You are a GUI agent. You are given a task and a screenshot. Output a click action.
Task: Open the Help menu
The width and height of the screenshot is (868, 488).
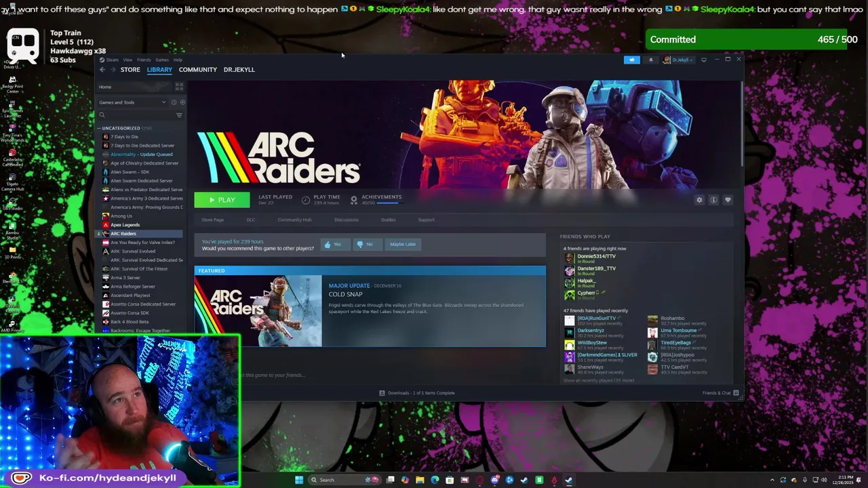[x=178, y=60]
